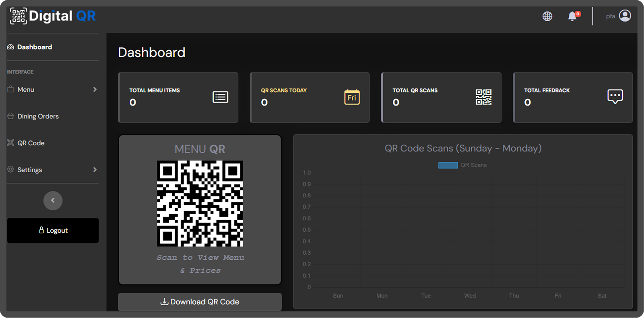Image resolution: width=644 pixels, height=318 pixels.
Task: Click the Digital QR logo
Action: pos(53,16)
